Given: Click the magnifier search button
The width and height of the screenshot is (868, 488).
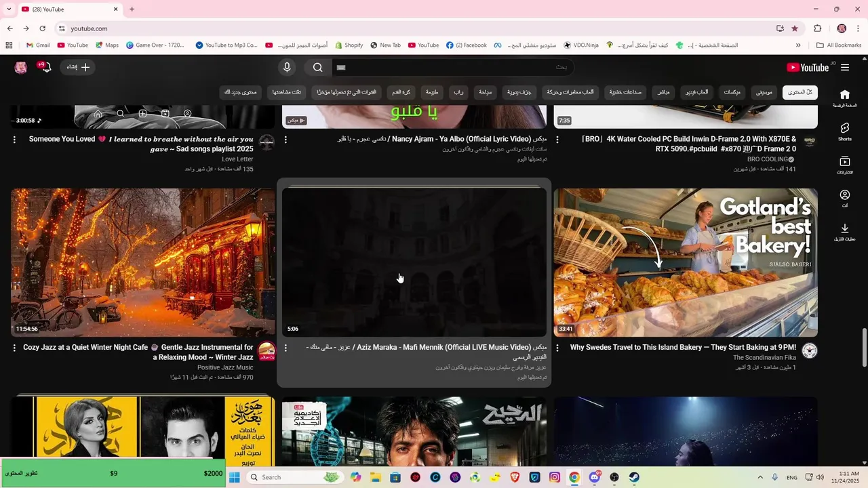Looking at the screenshot, I should 317,67.
